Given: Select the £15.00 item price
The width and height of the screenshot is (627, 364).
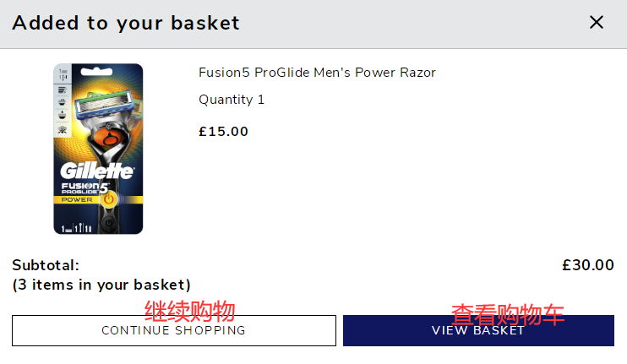Looking at the screenshot, I should pos(223,132).
